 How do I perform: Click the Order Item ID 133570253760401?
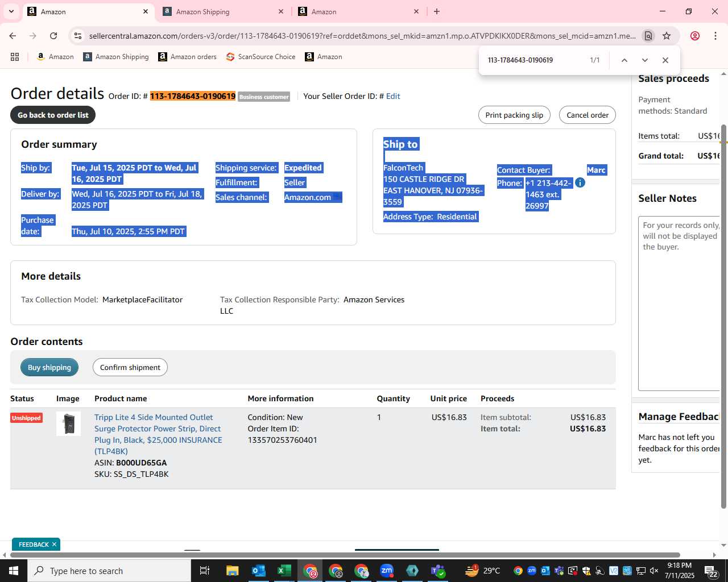[282, 440]
